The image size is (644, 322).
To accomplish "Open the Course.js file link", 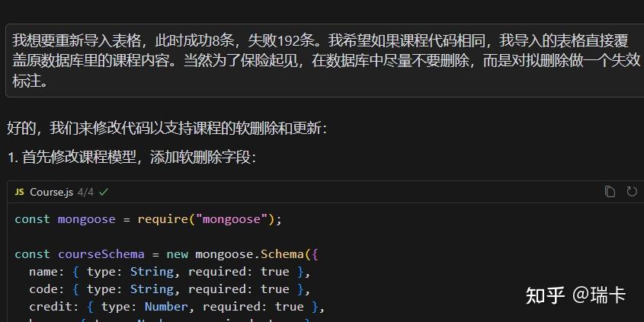I will (50, 192).
